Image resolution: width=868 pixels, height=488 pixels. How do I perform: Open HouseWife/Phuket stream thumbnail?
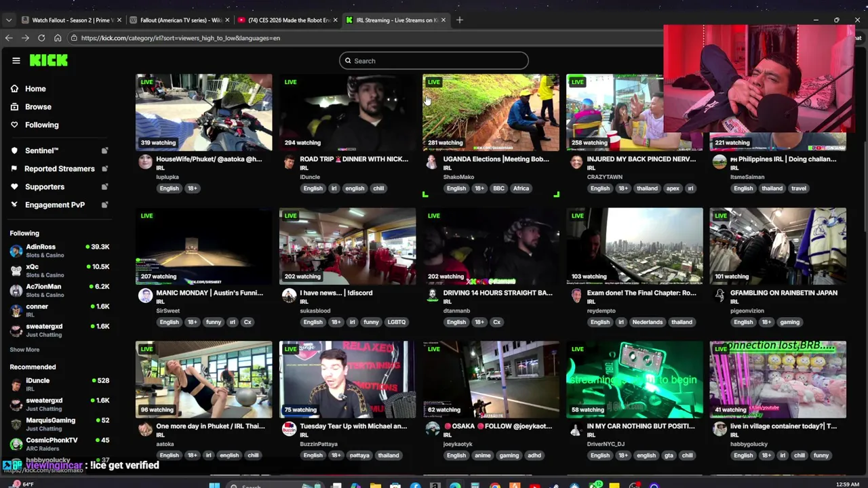coord(203,113)
